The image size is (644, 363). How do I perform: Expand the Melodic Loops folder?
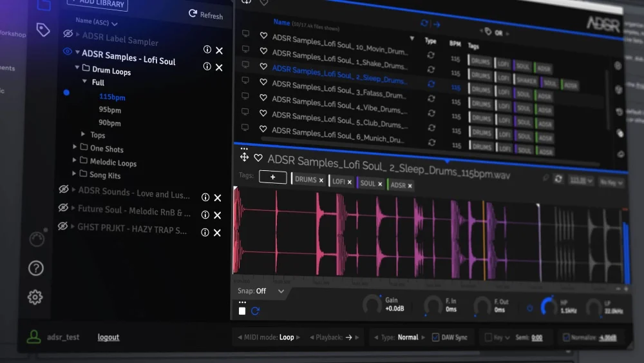pyautogui.click(x=74, y=160)
